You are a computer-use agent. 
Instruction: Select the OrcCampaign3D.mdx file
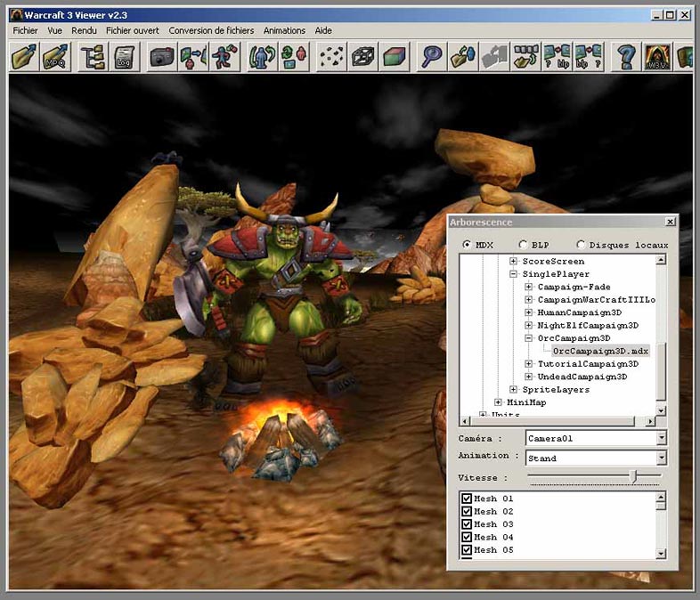pyautogui.click(x=600, y=351)
